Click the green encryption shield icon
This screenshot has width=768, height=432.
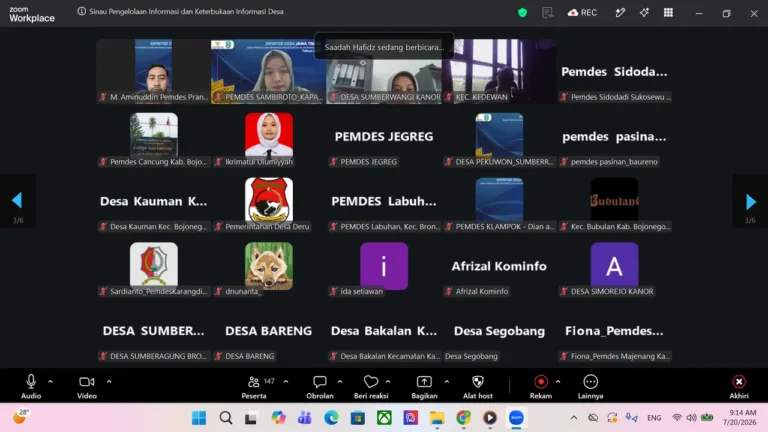[x=522, y=13]
